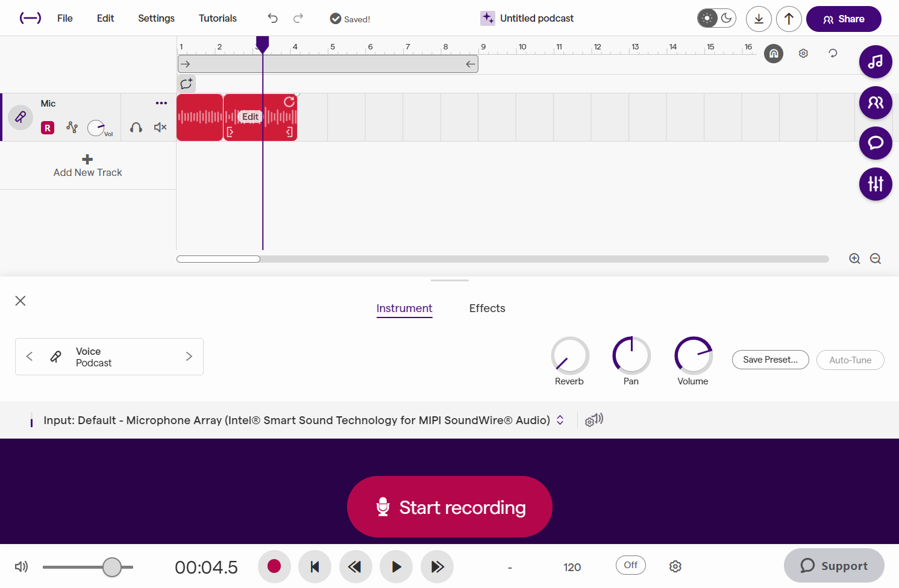Click the Support chat button
Image resolution: width=899 pixels, height=588 pixels.
pos(834,566)
